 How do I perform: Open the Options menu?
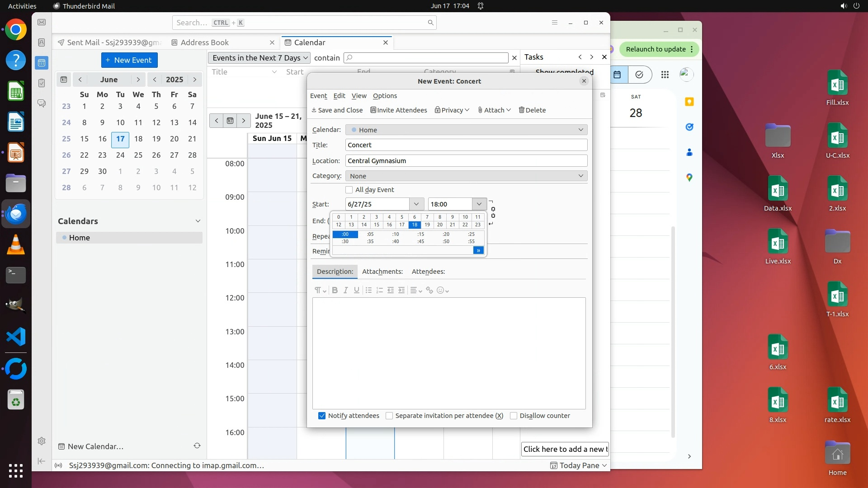coord(385,96)
